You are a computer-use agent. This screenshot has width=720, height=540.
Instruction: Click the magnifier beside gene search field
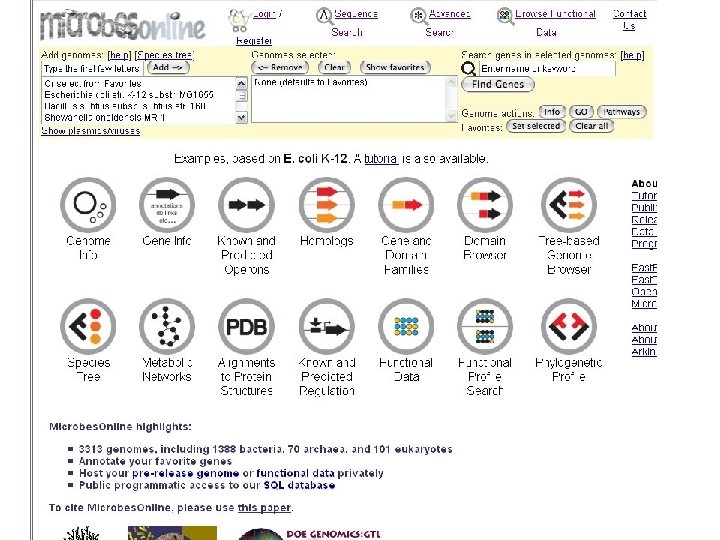468,69
